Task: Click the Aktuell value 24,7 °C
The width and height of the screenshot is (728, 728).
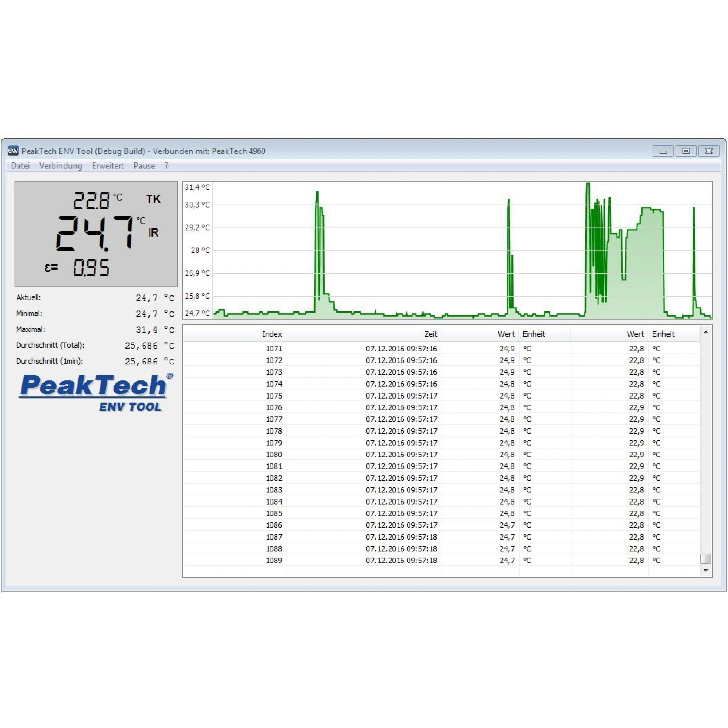Action: coord(155,298)
